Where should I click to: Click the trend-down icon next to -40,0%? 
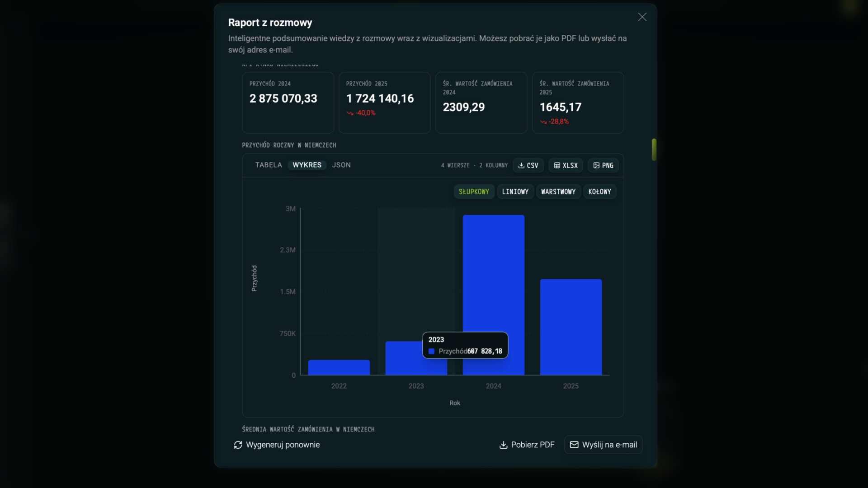[x=350, y=113]
